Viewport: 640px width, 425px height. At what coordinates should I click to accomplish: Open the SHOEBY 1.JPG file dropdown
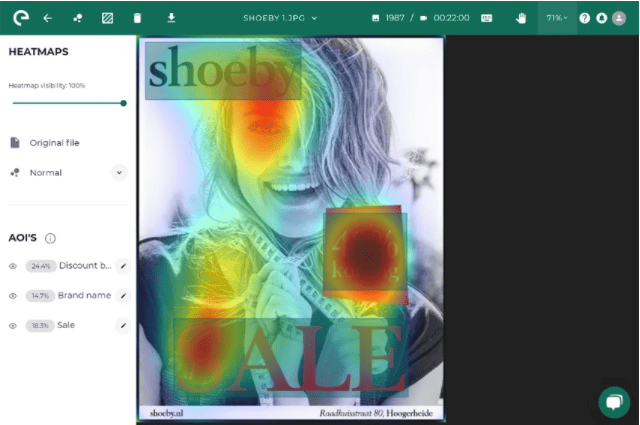tap(280, 18)
